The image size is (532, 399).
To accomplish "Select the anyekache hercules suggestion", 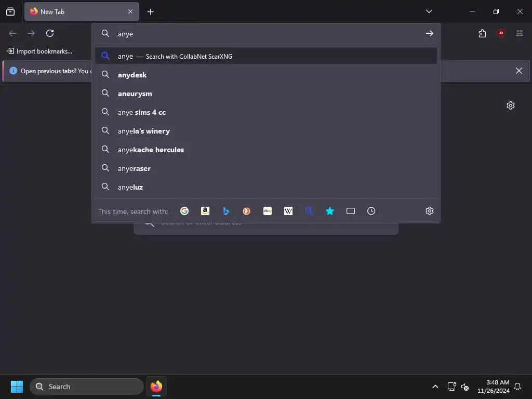I will tap(266, 149).
